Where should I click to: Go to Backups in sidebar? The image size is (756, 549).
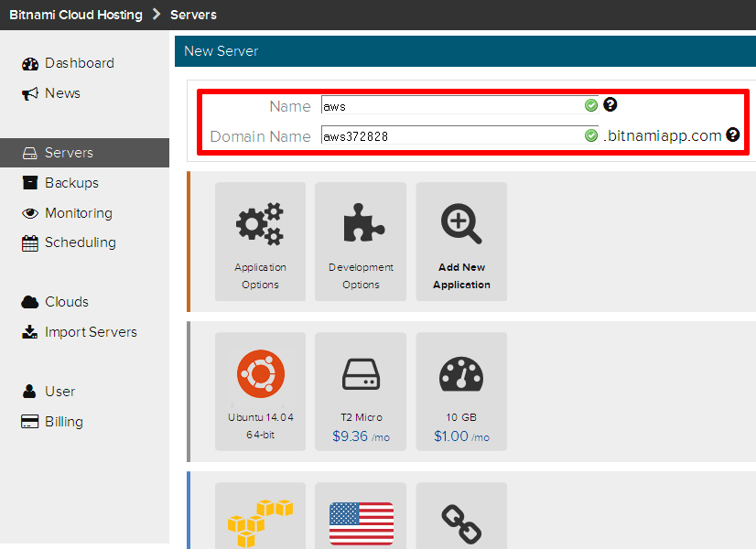(x=71, y=183)
